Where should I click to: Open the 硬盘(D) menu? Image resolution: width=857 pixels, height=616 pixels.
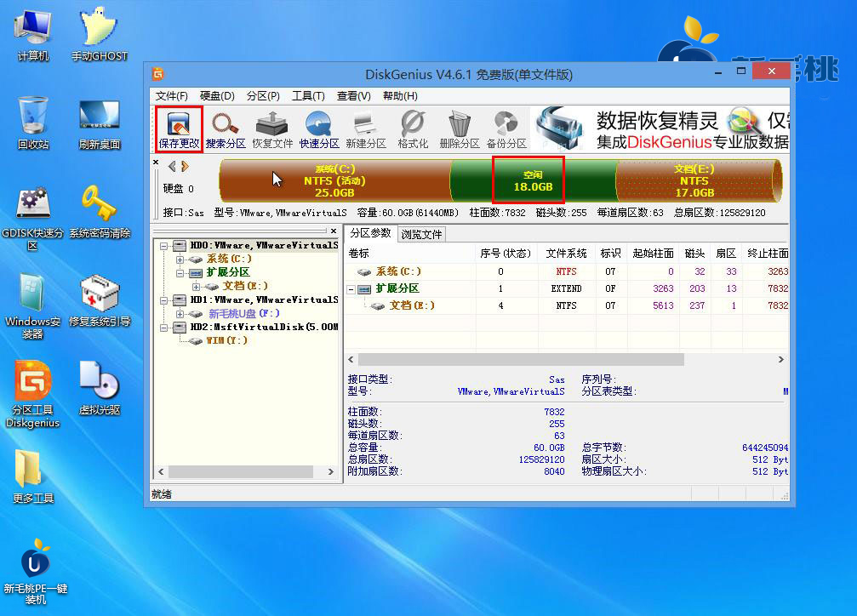tap(217, 96)
